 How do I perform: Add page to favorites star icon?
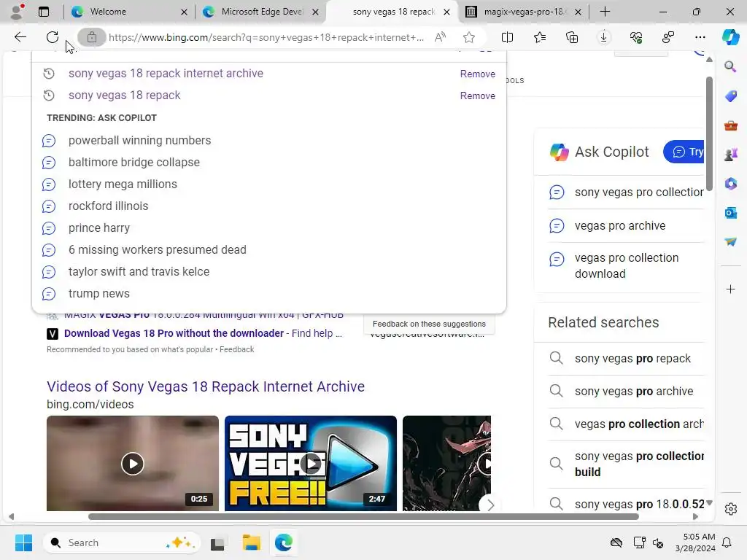tap(469, 37)
